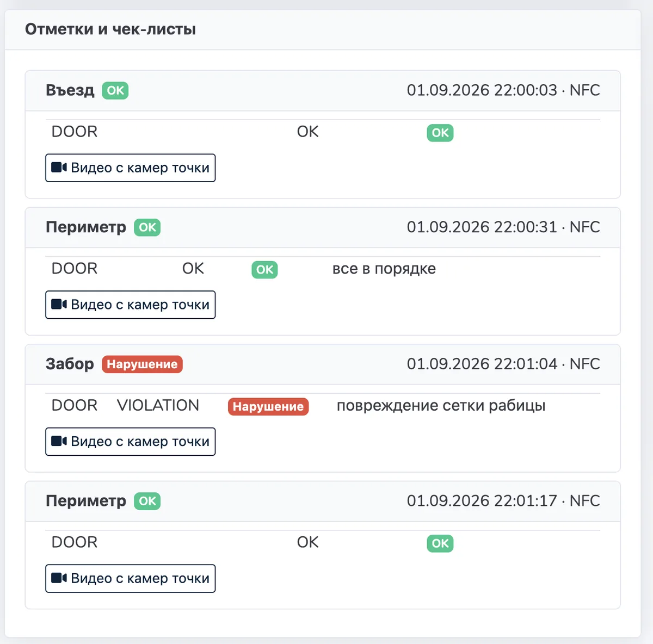
Task: Select Периметр title dated 22:01:17
Action: coord(86,501)
